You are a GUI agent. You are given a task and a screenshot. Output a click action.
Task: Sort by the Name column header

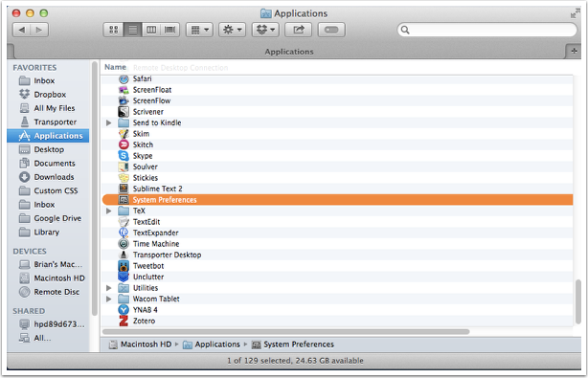tap(115, 67)
